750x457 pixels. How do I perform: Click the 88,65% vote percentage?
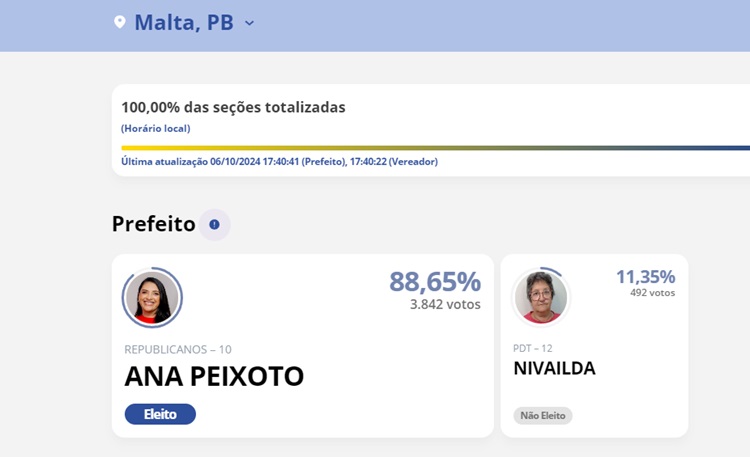tap(435, 282)
